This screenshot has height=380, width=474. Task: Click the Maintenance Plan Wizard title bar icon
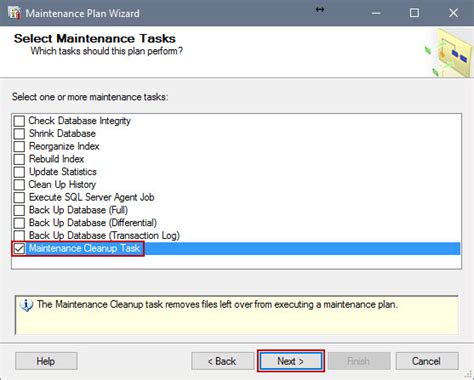[14, 13]
